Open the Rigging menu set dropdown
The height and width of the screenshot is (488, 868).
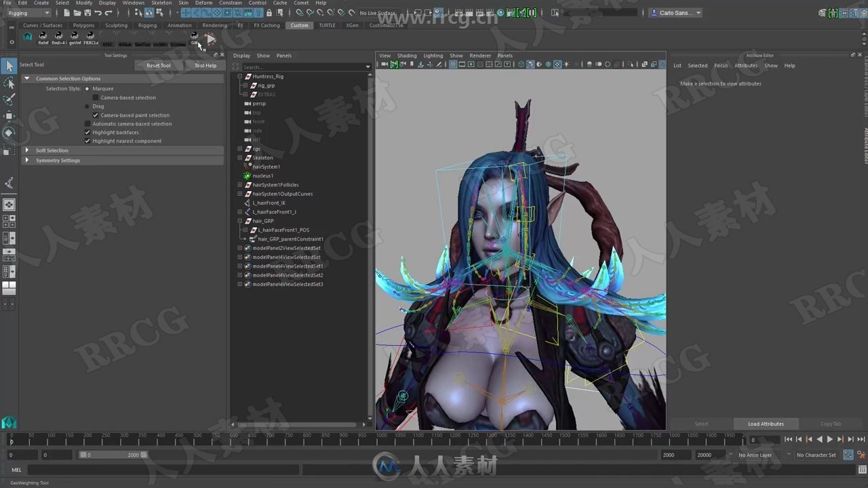(28, 13)
